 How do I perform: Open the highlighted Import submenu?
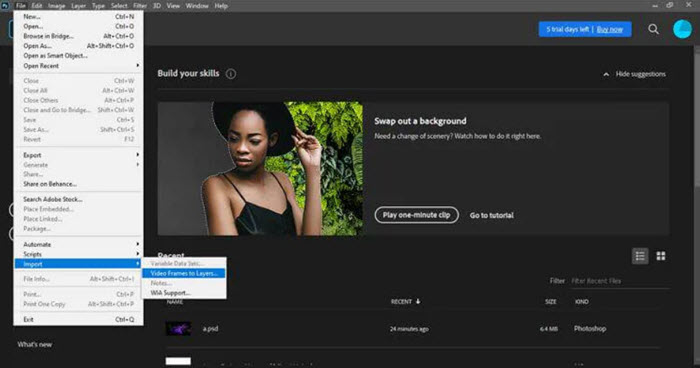coord(78,264)
